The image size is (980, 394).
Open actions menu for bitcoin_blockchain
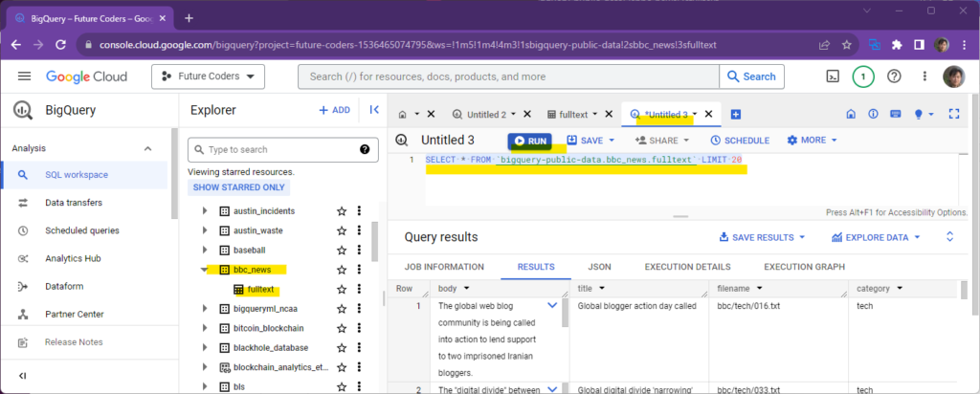click(359, 328)
